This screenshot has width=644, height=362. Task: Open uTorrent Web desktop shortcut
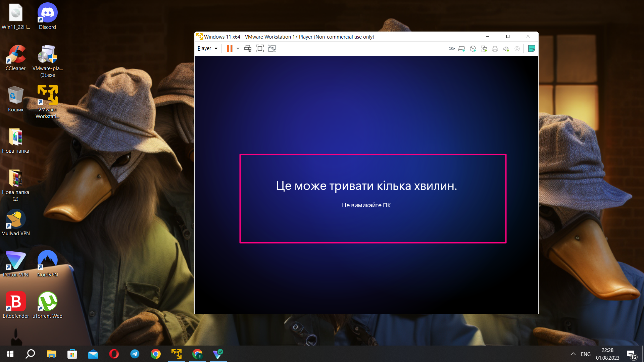[x=47, y=305]
